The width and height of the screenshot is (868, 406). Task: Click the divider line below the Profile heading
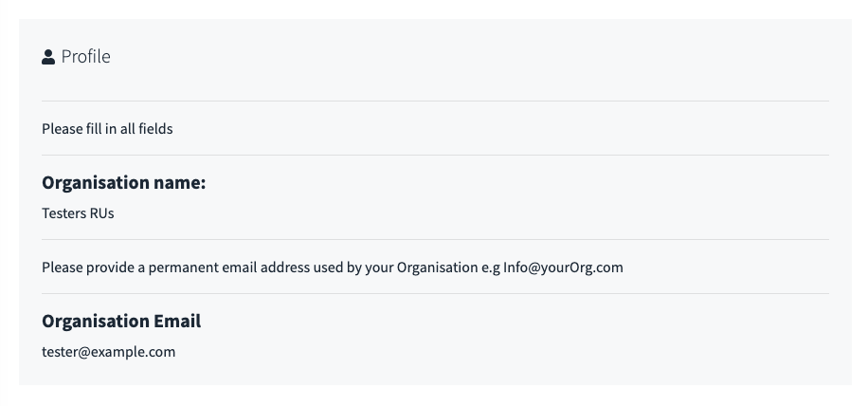point(435,101)
